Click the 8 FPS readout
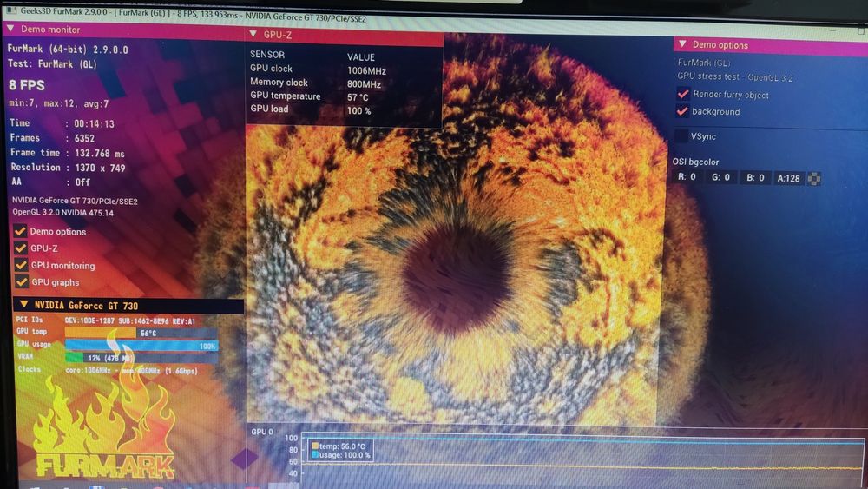This screenshot has width=868, height=489. coord(27,85)
